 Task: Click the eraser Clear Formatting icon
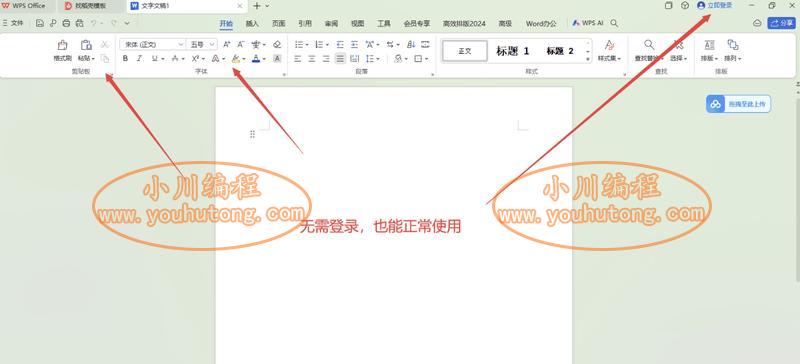pos(277,44)
